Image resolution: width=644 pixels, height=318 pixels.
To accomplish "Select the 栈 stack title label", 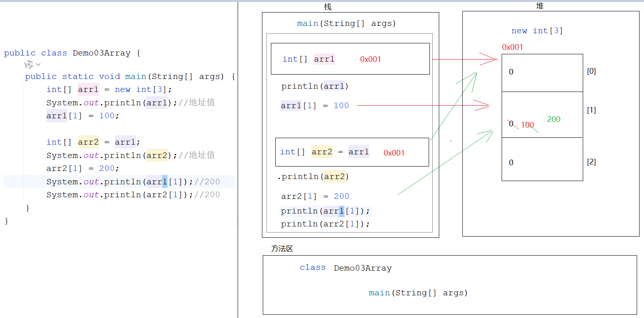I will pyautogui.click(x=328, y=7).
